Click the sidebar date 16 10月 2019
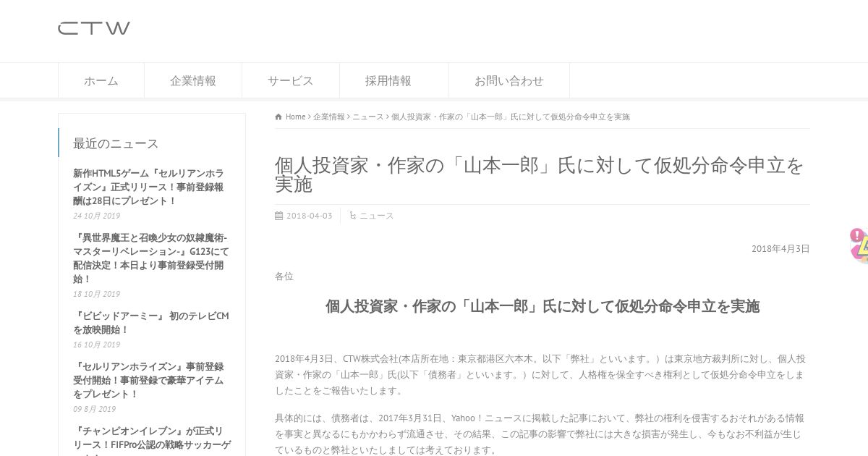868x456 pixels. [96, 345]
